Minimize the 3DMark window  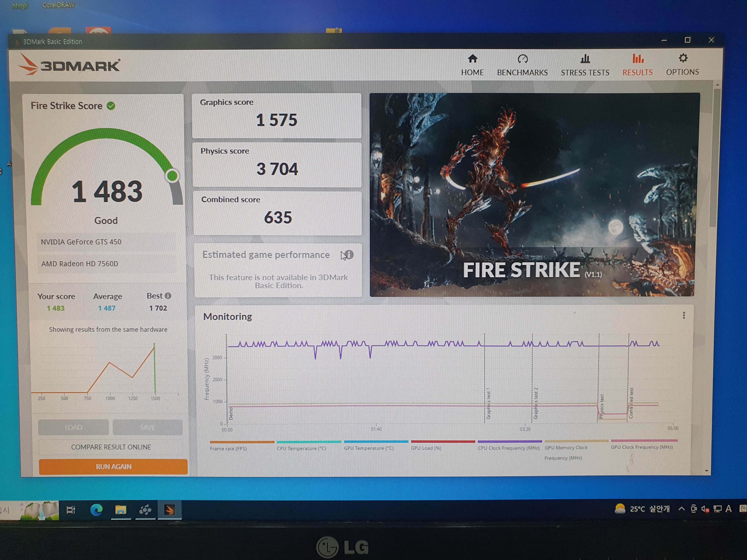tap(664, 40)
